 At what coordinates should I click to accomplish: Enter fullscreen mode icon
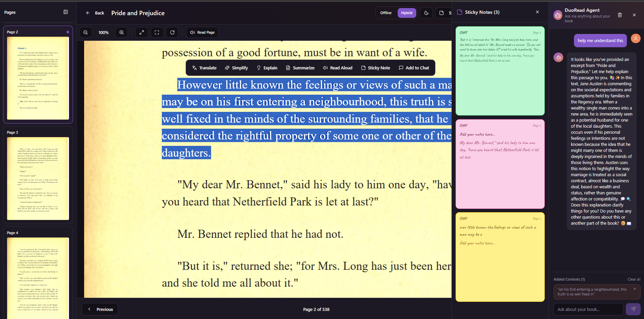pos(157,32)
